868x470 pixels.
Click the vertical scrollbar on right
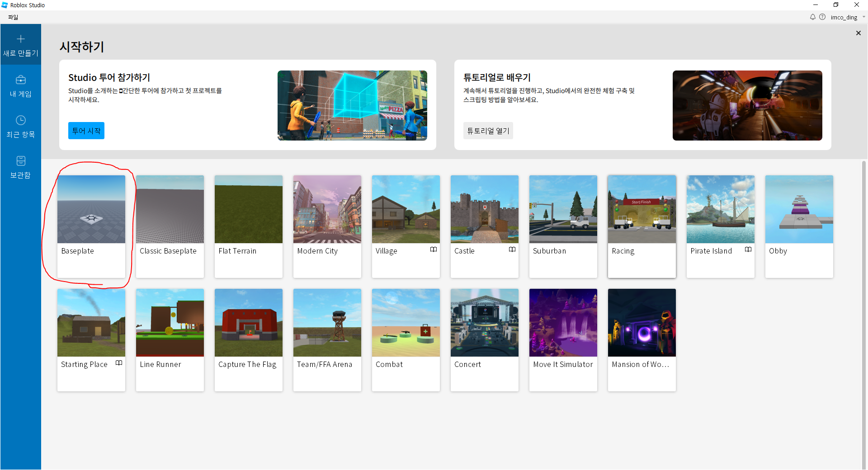click(864, 315)
